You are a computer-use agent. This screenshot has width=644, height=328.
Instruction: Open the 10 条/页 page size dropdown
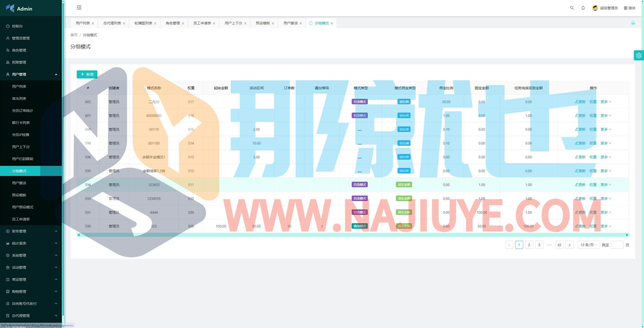(588, 245)
